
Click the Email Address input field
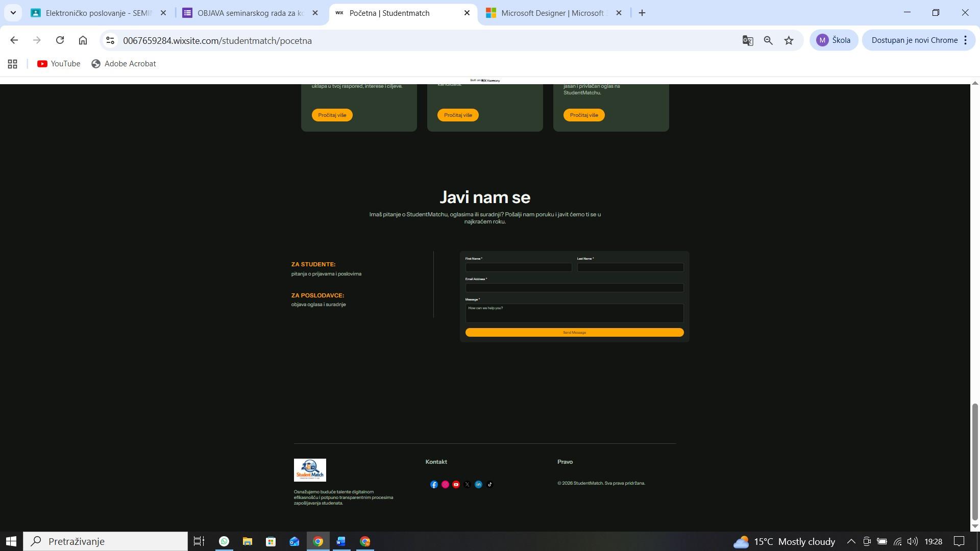pos(574,288)
